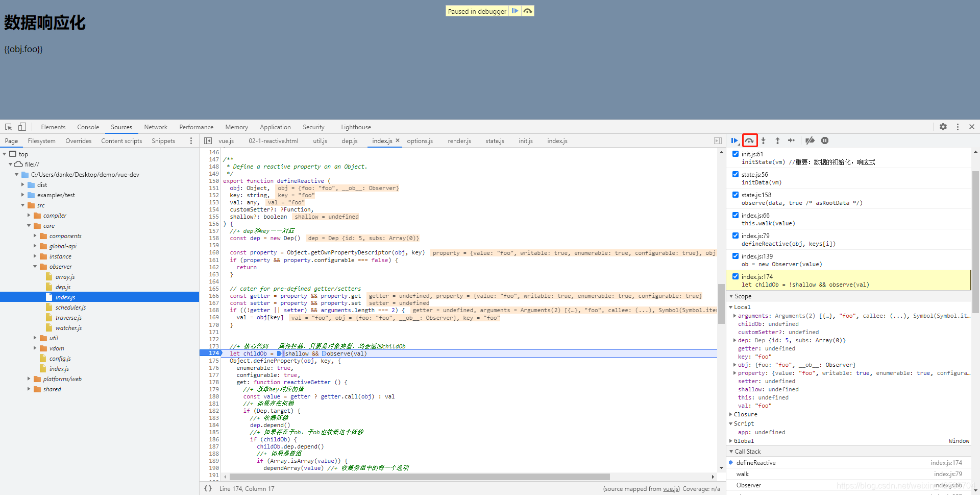Select array.js file icon in tree
Image resolution: width=980 pixels, height=495 pixels.
click(49, 277)
